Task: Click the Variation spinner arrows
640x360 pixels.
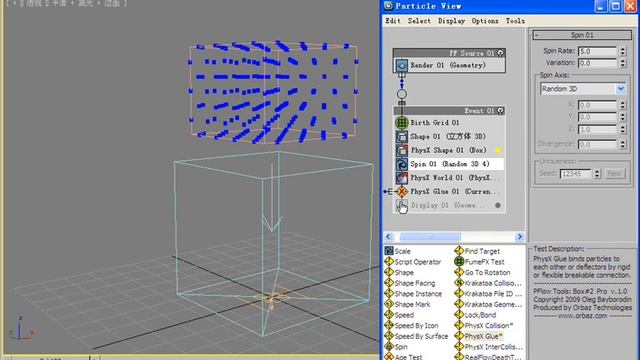Action: (622, 63)
